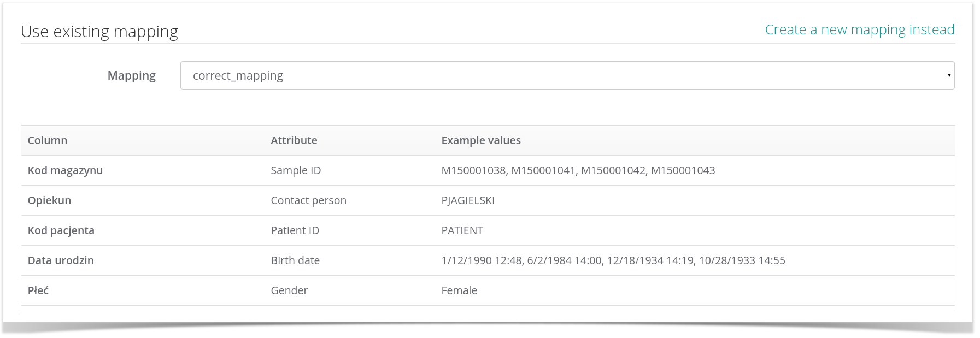Click the 'Example values' table header
Screen dimensions: 980x338
click(x=481, y=140)
